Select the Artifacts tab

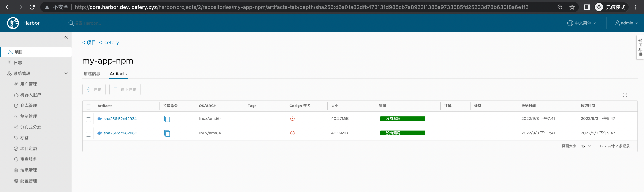click(118, 73)
